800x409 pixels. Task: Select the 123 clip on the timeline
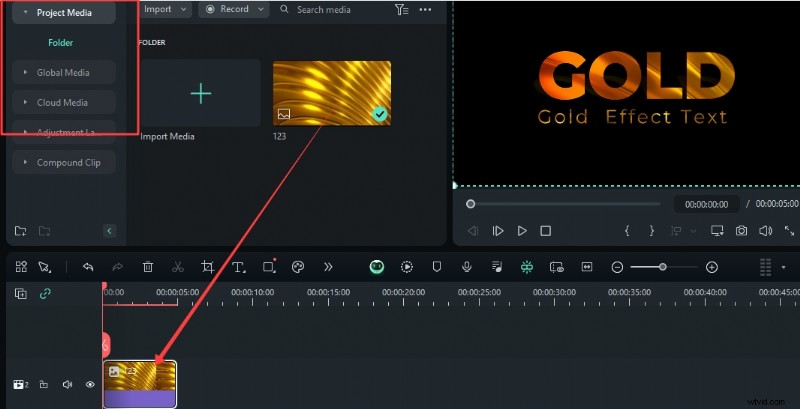point(140,384)
